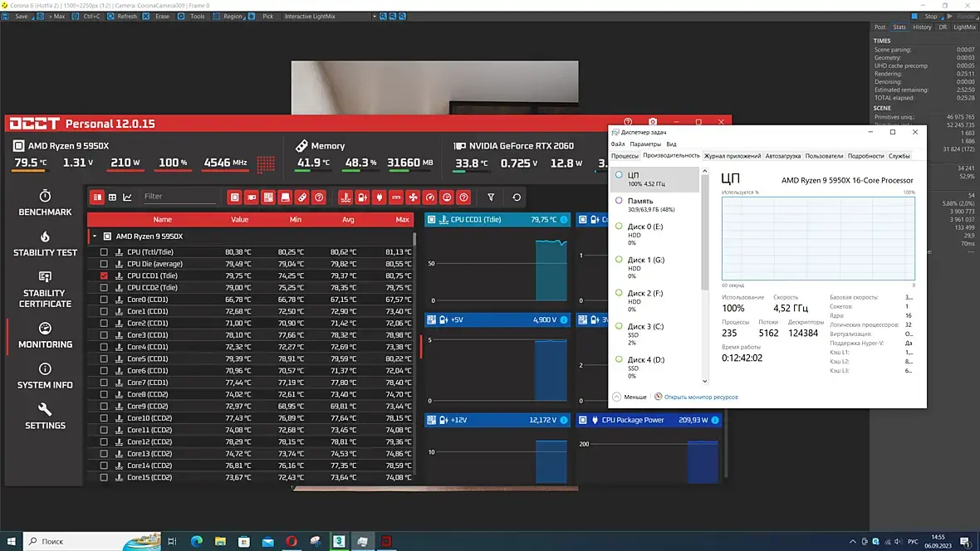Toggle storage drive sensors filter icon
This screenshot has width=980, height=551.
pyautogui.click(x=285, y=197)
